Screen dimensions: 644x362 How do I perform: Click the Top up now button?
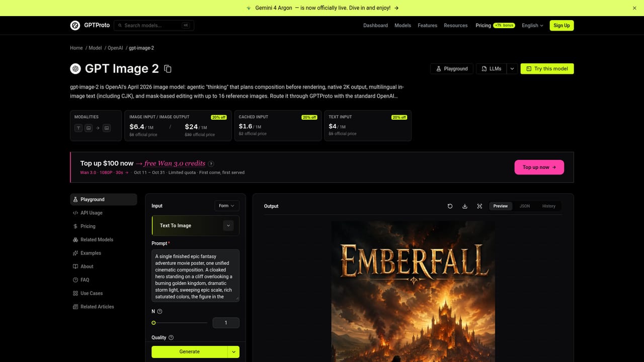(x=539, y=167)
